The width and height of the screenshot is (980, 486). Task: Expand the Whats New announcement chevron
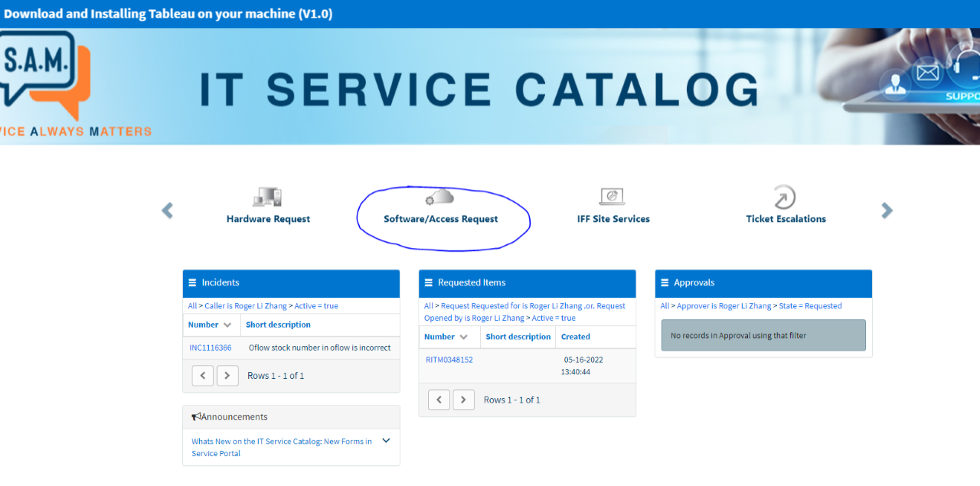point(386,441)
